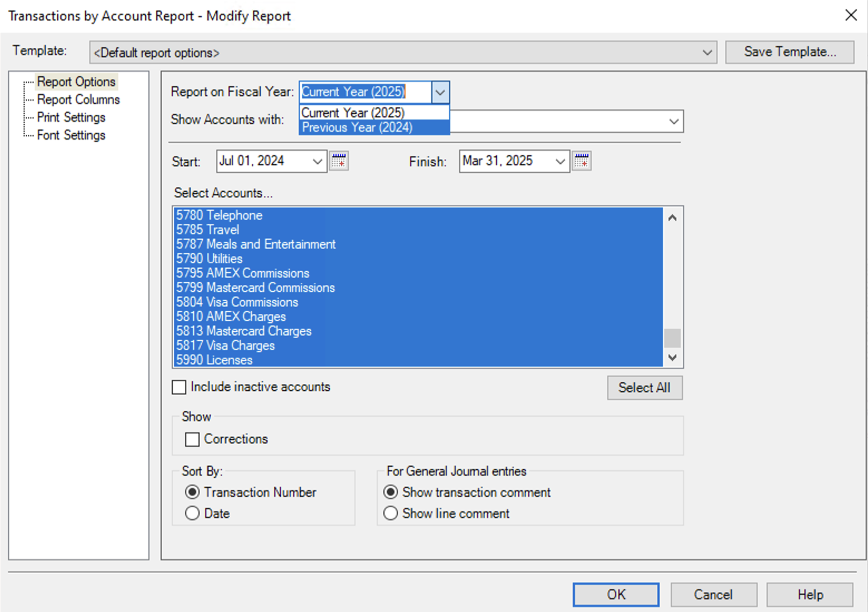The height and width of the screenshot is (612, 868).
Task: Expand the Template dropdown list
Action: click(708, 52)
